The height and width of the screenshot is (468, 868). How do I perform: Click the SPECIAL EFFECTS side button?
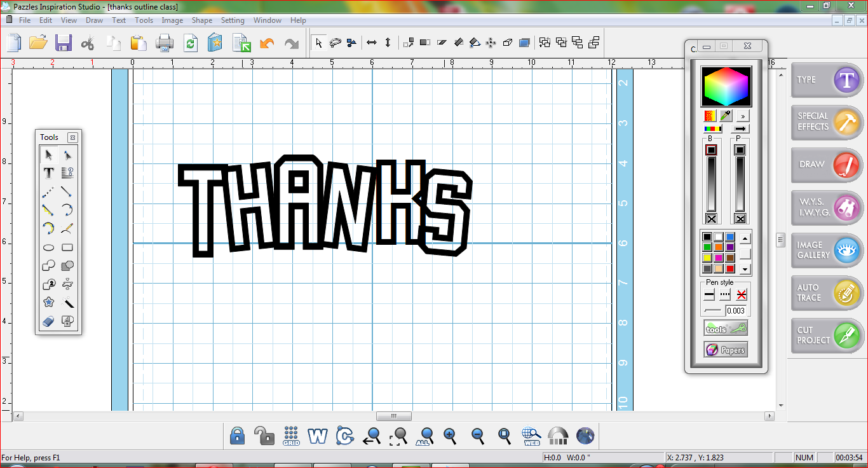click(x=827, y=122)
